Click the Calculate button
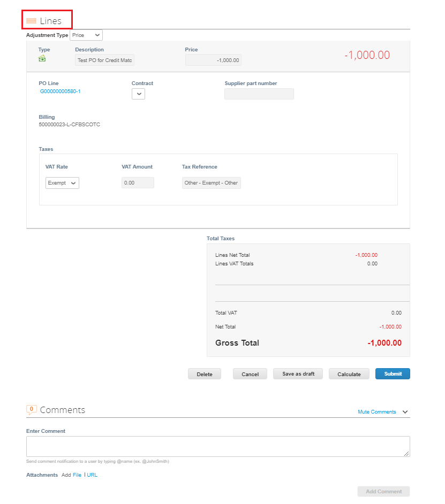445x504 pixels. pyautogui.click(x=349, y=374)
